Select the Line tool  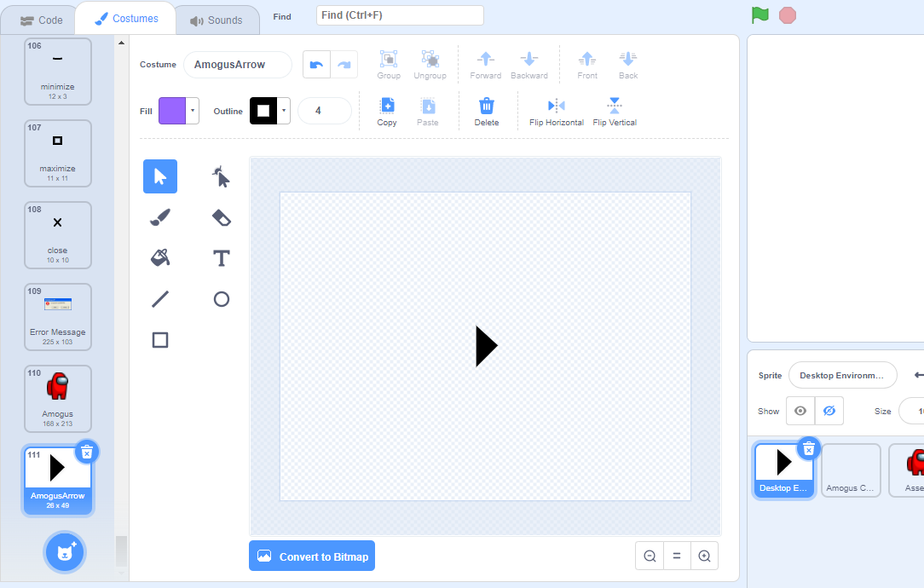[x=159, y=299]
